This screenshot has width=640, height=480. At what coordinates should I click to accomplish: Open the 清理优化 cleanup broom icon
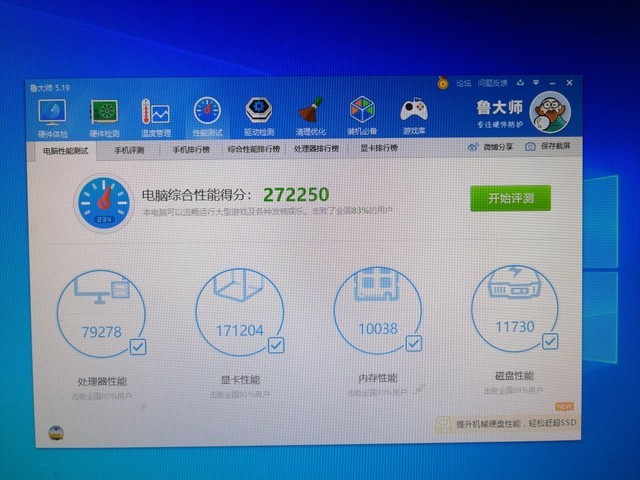tap(311, 115)
